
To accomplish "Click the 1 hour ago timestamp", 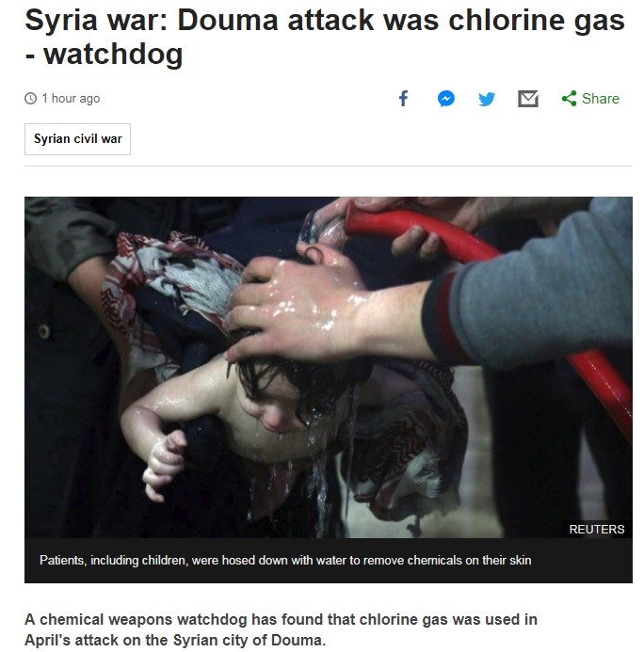I will pyautogui.click(x=71, y=99).
